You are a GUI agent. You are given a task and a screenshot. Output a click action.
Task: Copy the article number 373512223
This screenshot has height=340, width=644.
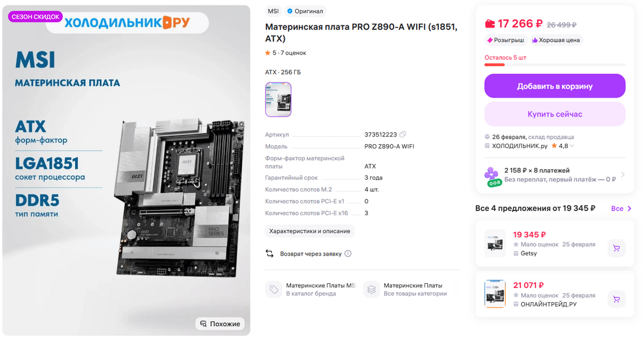coord(403,134)
